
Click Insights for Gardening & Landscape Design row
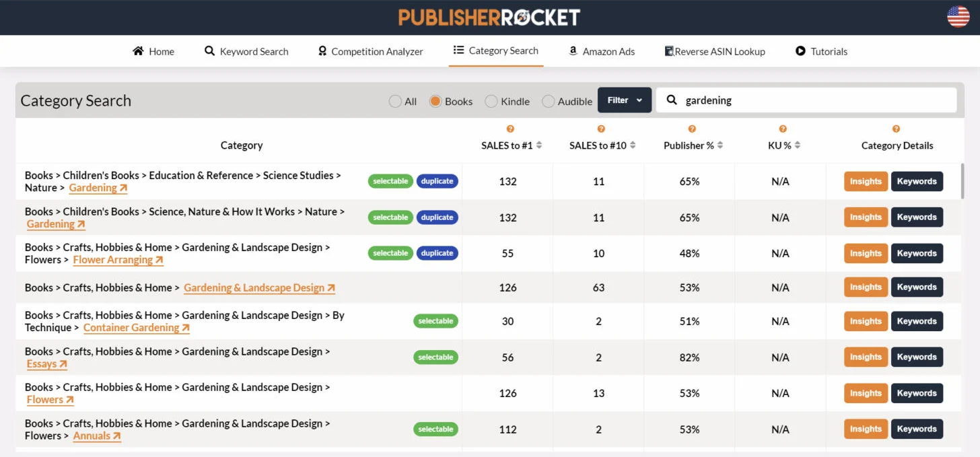pos(866,287)
